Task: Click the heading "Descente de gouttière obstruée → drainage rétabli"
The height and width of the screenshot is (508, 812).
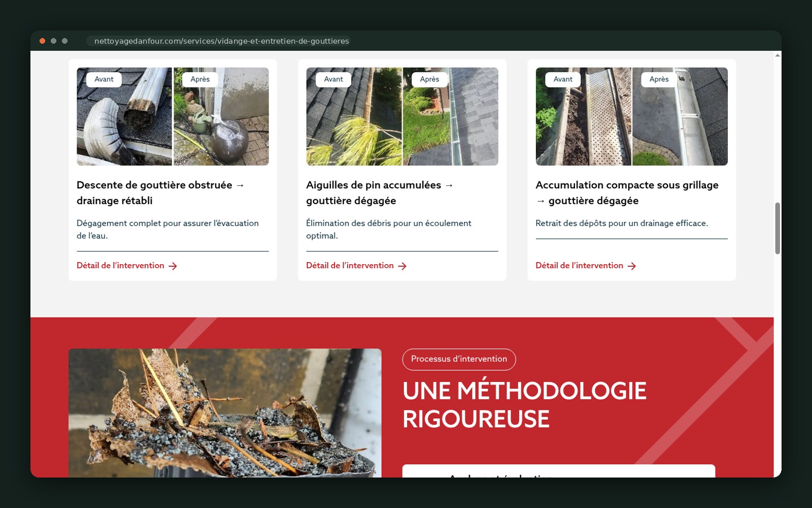Action: click(x=161, y=193)
